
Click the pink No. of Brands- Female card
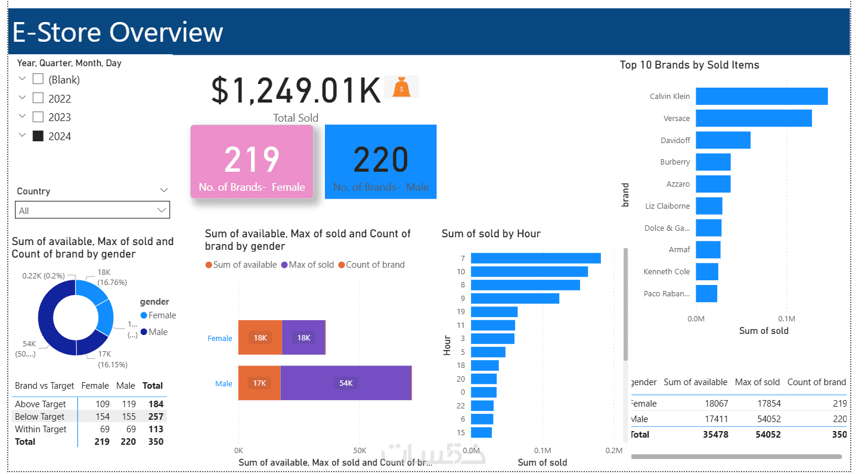(252, 162)
